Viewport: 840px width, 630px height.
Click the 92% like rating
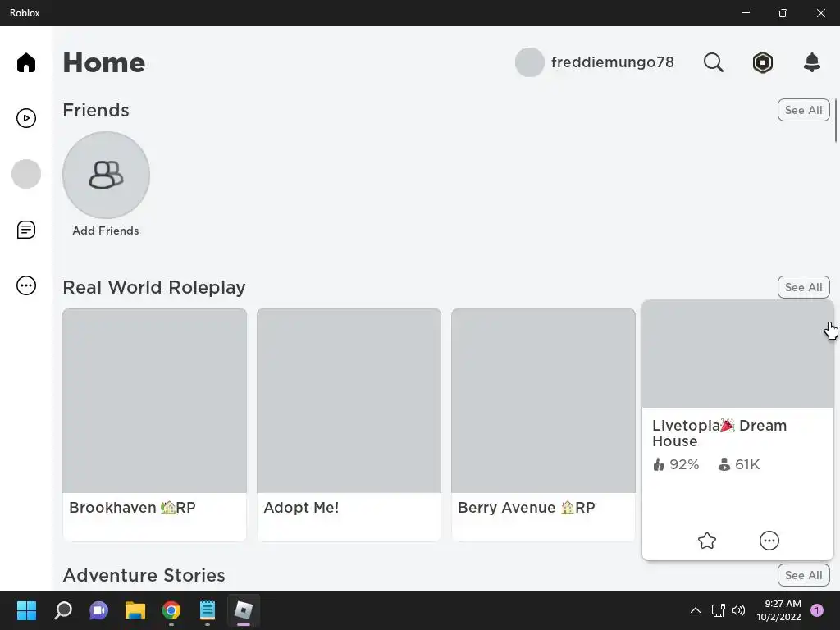point(676,464)
